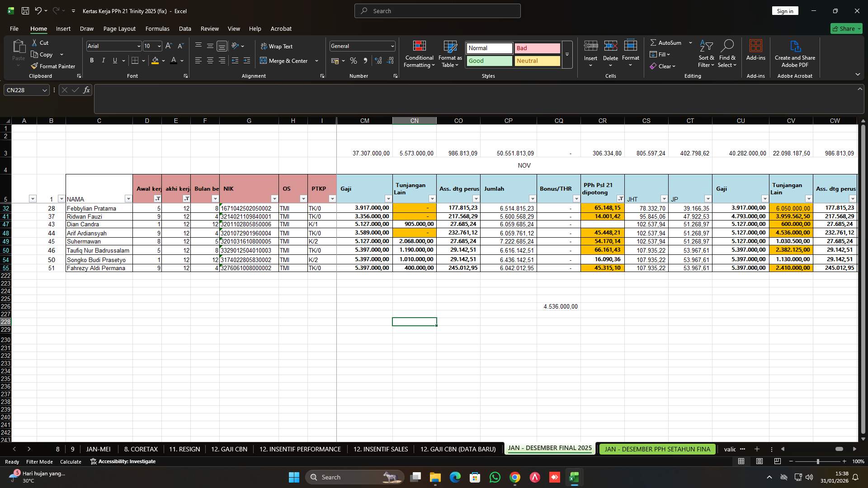Open the 12. GAJI CBN sheet tab
Screen dimensions: 868x488
click(x=229, y=449)
